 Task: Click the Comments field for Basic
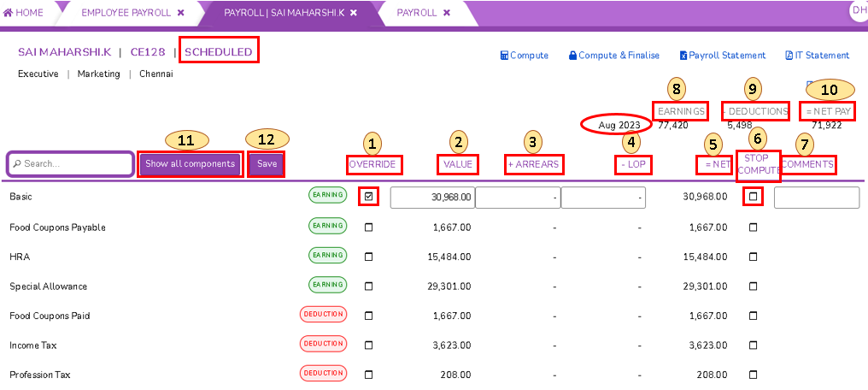coord(816,198)
